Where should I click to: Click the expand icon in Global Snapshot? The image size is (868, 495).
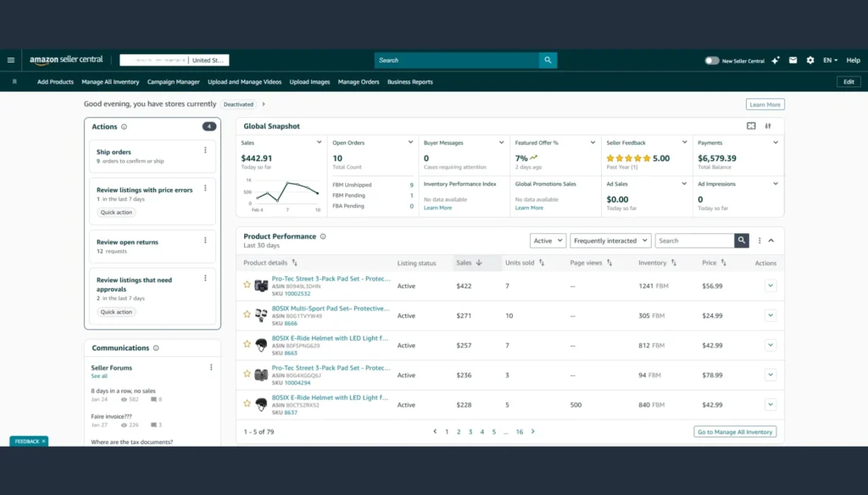(751, 126)
